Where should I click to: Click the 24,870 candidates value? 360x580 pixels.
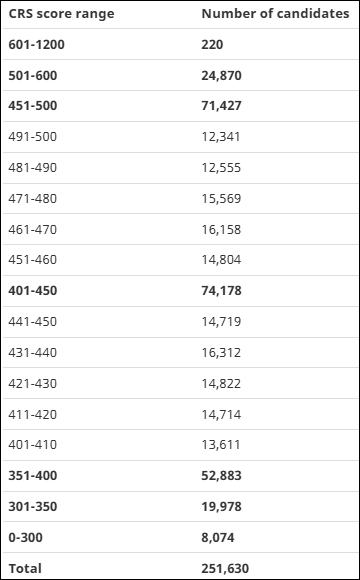pos(221,76)
